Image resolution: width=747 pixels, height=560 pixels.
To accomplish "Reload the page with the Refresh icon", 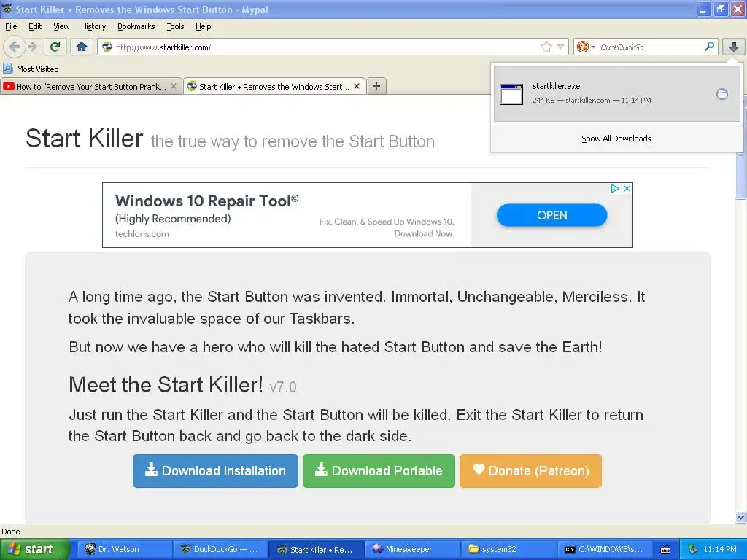I will click(55, 47).
